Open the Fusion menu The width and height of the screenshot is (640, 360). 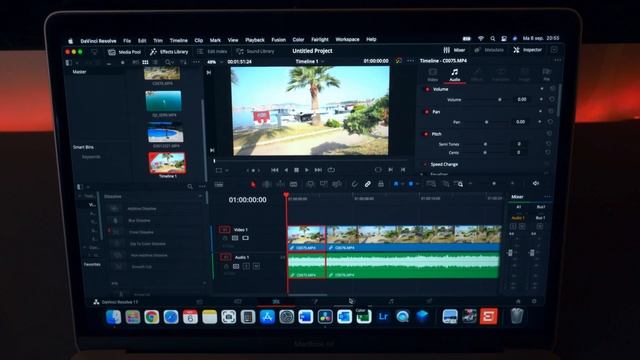(278, 40)
